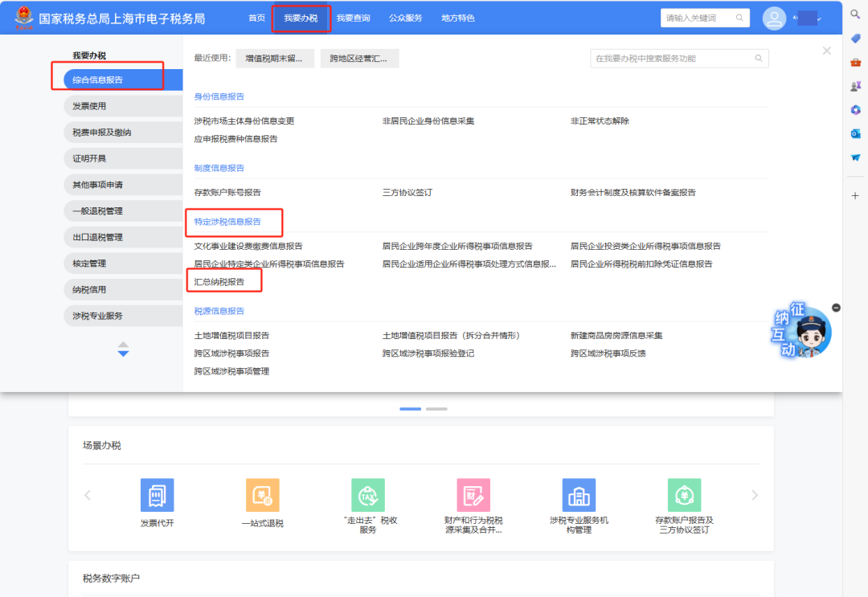
Task: Select the 一站式退税 icon
Action: (262, 495)
